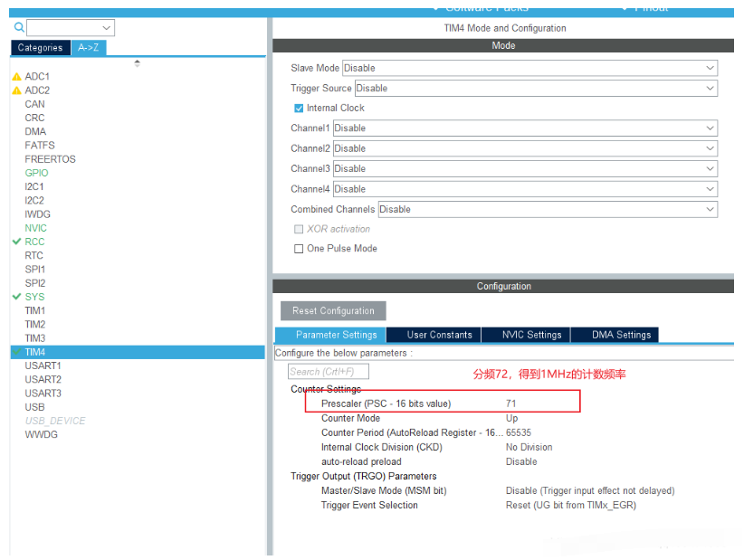This screenshot has height=560, width=744.
Task: Open the Channel3 dropdown
Action: tap(525, 168)
